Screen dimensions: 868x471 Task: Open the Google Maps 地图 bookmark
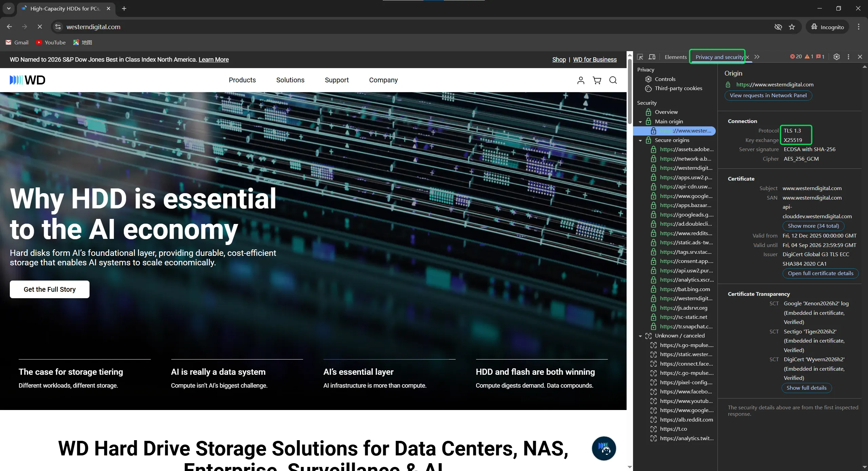(x=83, y=42)
